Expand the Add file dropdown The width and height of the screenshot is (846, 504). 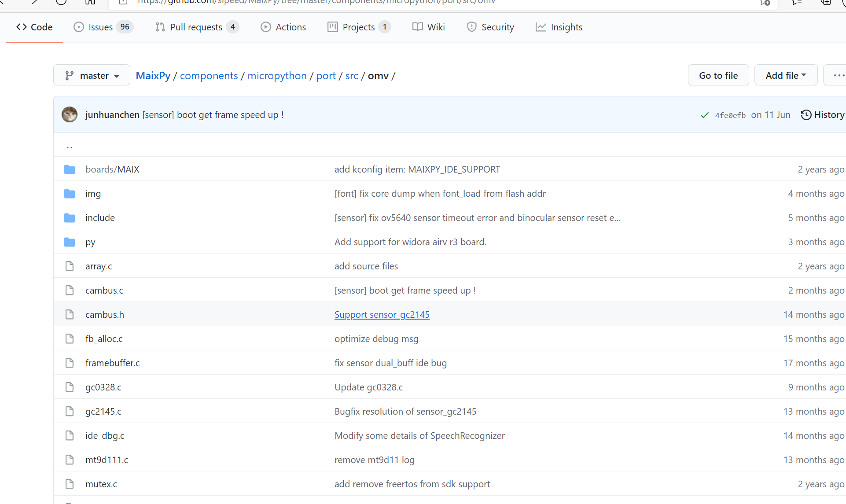pyautogui.click(x=786, y=75)
